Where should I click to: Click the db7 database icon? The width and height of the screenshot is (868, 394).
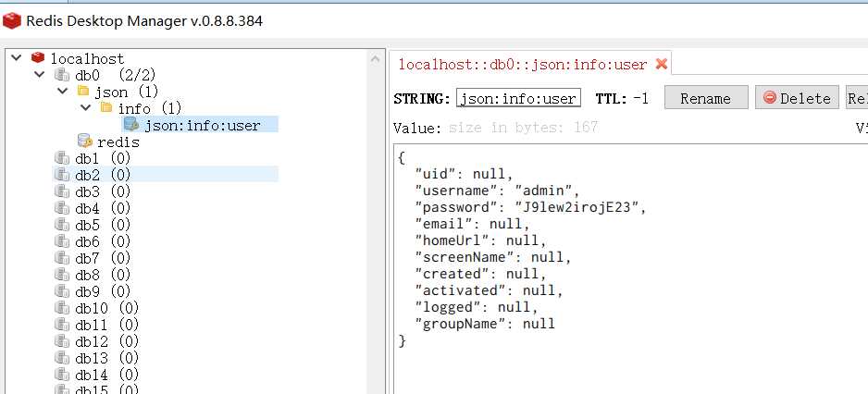pos(61,258)
